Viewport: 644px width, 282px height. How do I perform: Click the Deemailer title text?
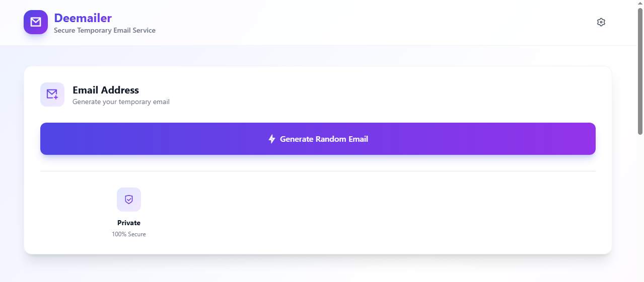coord(83,18)
